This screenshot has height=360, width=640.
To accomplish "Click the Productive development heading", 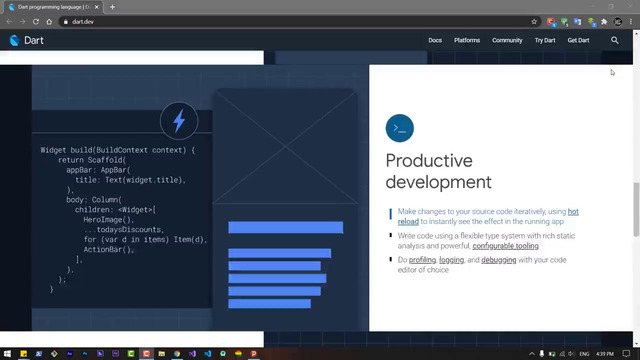I will click(438, 171).
